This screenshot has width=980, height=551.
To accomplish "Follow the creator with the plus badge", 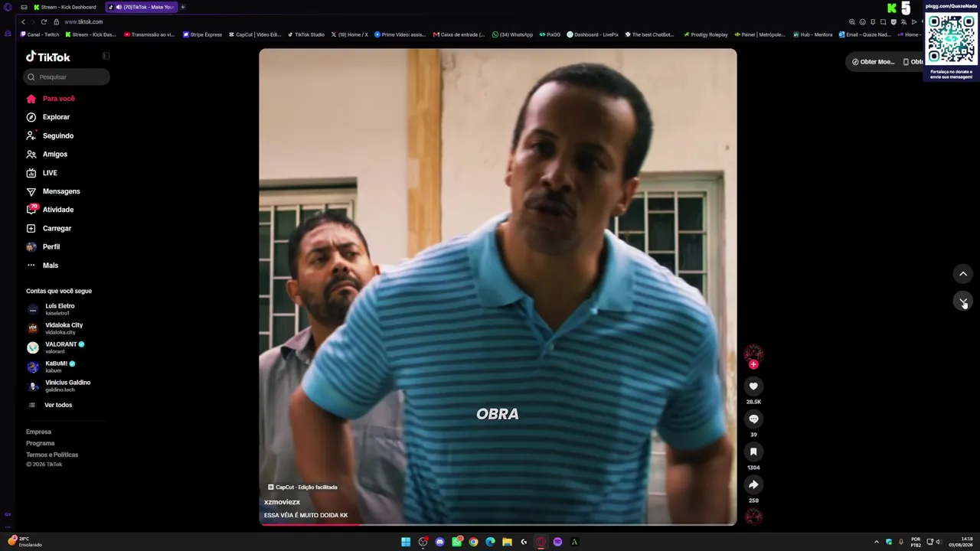I will [753, 365].
